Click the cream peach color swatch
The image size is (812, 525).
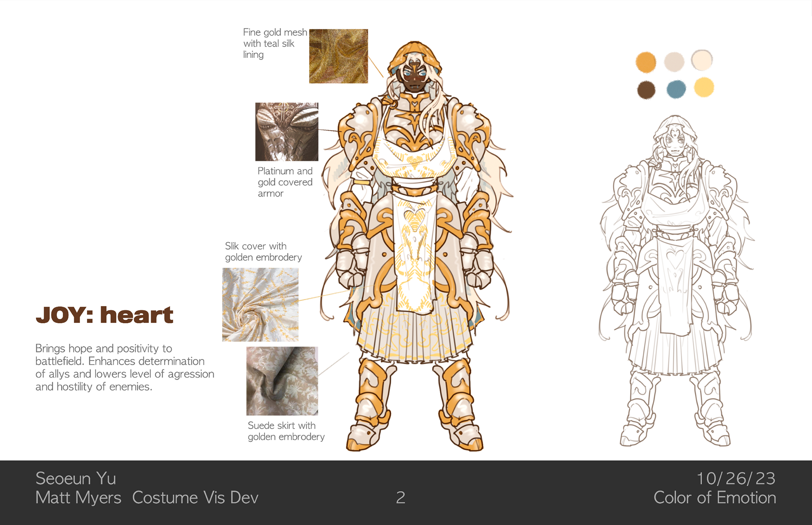(x=702, y=60)
